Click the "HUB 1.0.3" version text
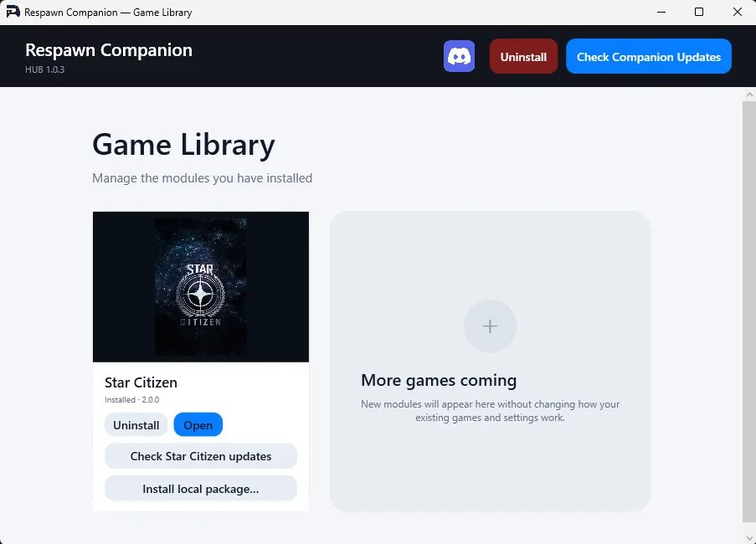Image resolution: width=756 pixels, height=544 pixels. click(45, 69)
